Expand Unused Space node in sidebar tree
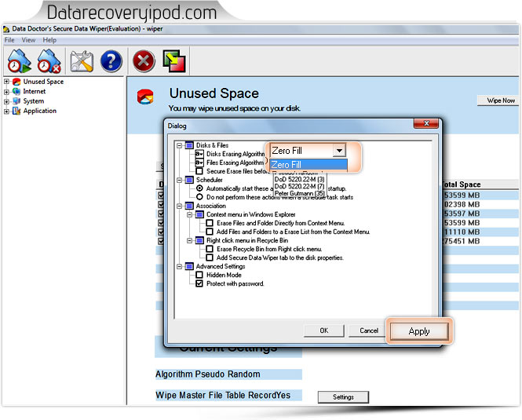 (x=6, y=82)
